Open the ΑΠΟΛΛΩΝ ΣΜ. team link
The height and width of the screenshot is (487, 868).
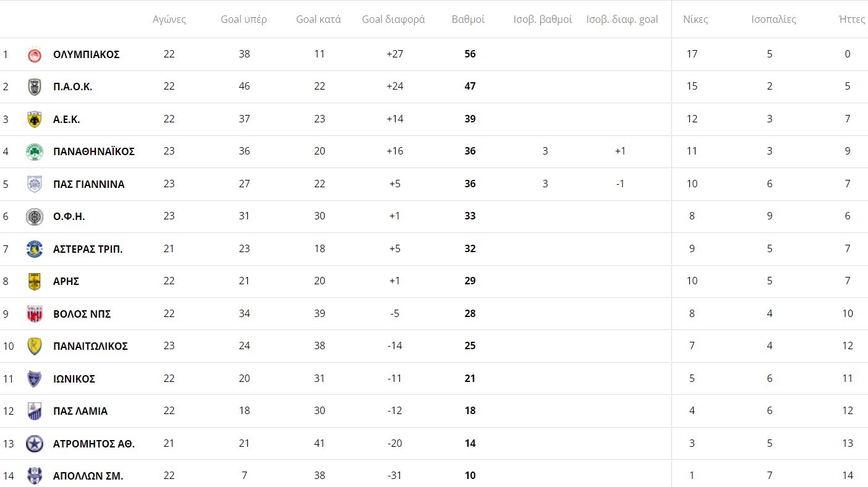click(88, 476)
